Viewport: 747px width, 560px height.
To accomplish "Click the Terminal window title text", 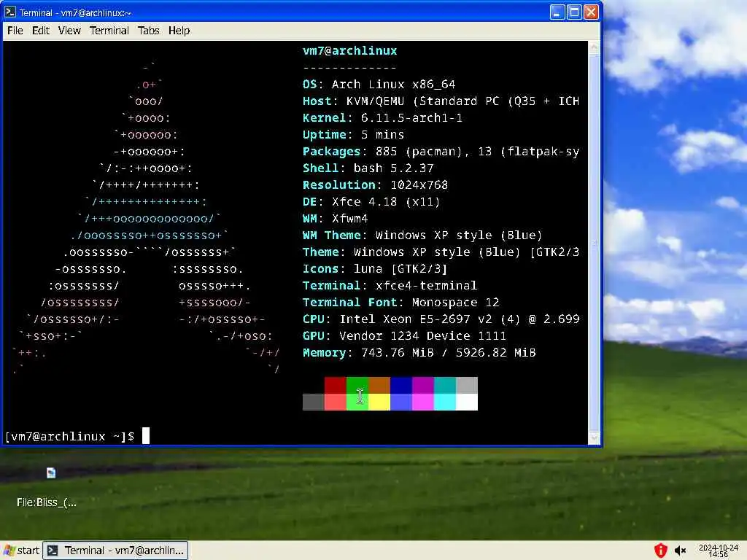I will click(x=75, y=13).
